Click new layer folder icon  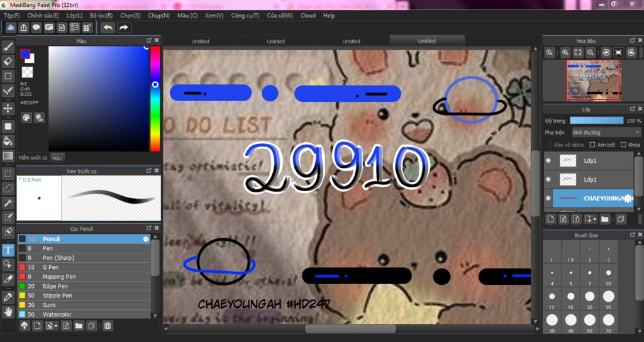point(604,219)
